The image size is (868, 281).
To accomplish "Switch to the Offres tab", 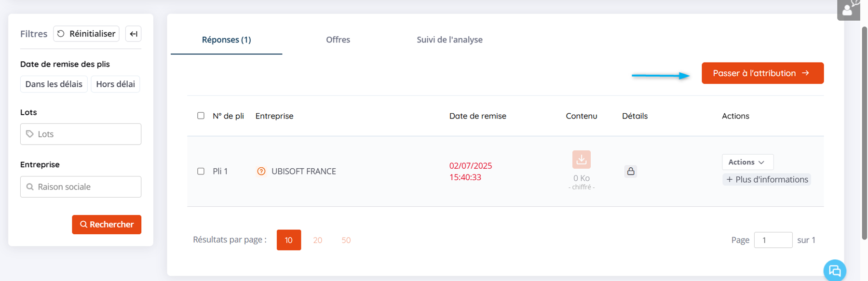I will click(x=338, y=40).
